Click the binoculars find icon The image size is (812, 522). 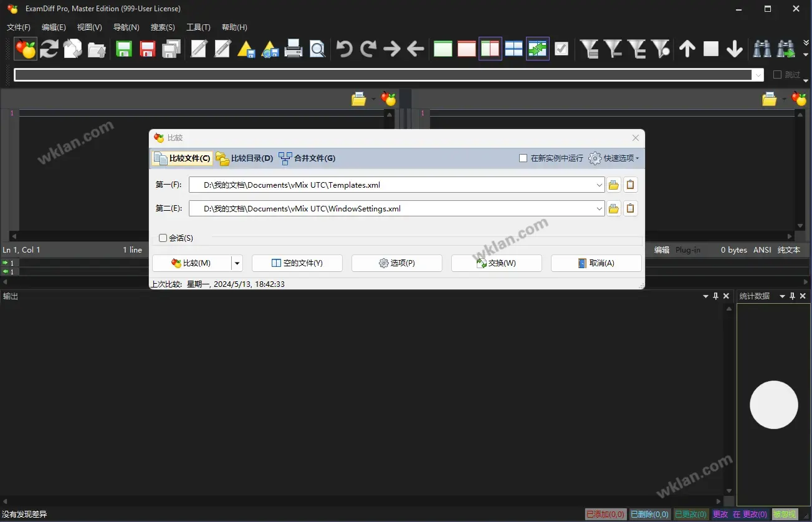(x=762, y=49)
